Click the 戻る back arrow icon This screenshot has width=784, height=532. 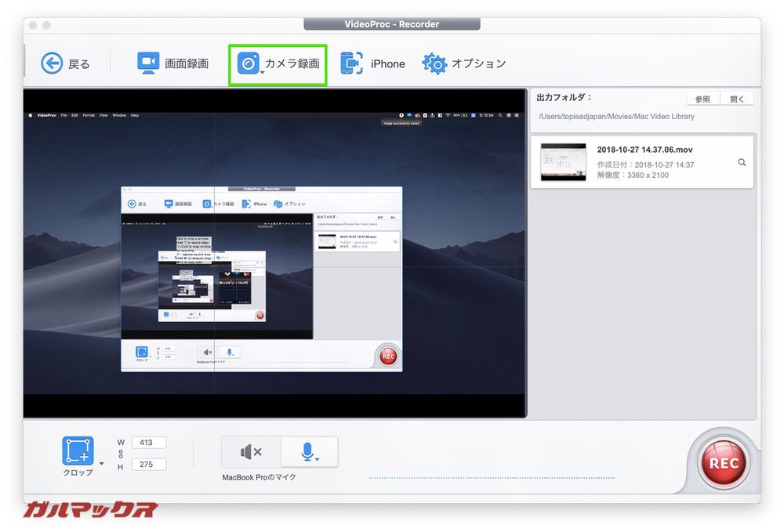coord(52,63)
